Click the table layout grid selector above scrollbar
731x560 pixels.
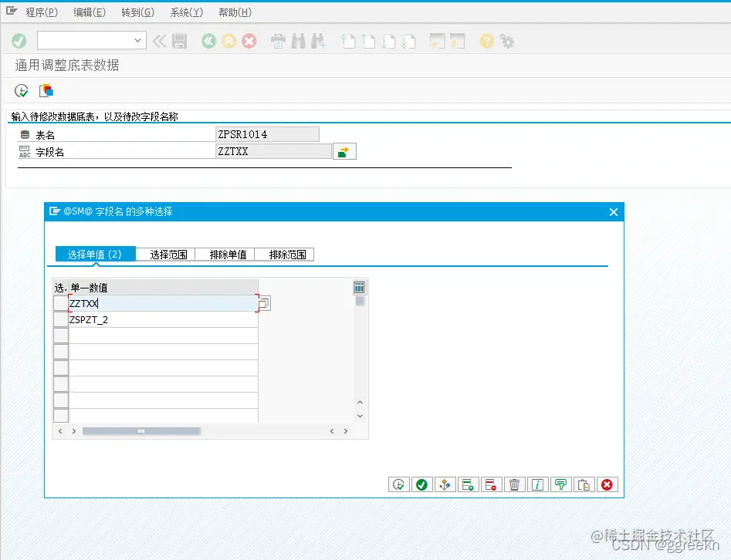click(359, 286)
